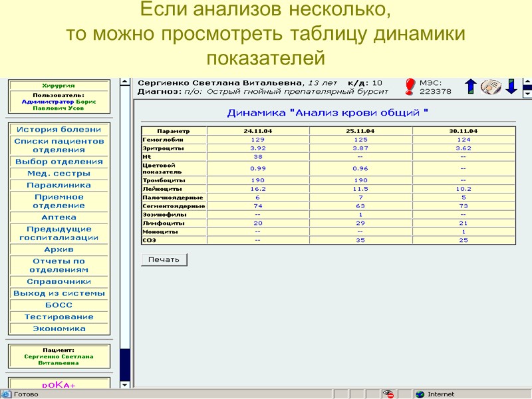Viewport: 532px width, 399px height.
Task: Click Сегментоядерные value 63
Action: (x=360, y=206)
